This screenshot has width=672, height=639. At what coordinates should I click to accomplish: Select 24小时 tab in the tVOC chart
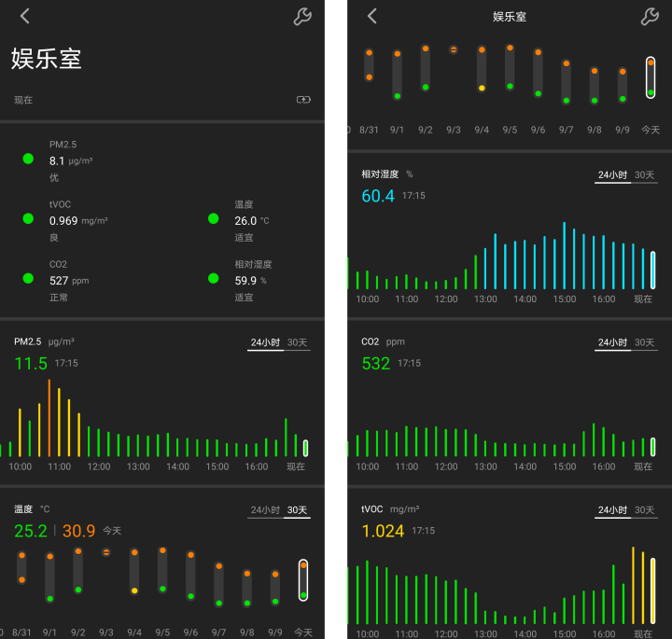612,510
